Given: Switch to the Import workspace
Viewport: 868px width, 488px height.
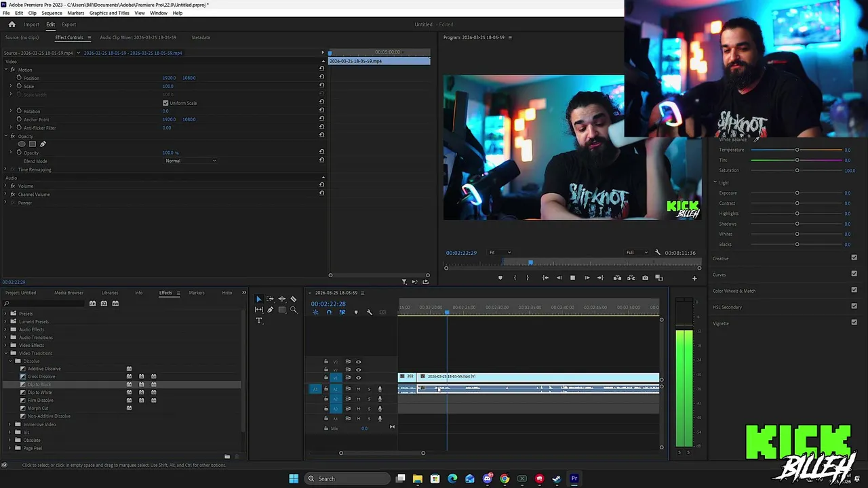Looking at the screenshot, I should tap(31, 24).
